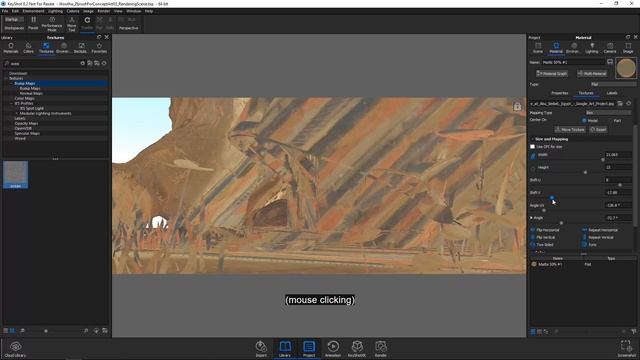Open the material Type dropdown
The width and height of the screenshot is (640, 360).
tap(613, 84)
